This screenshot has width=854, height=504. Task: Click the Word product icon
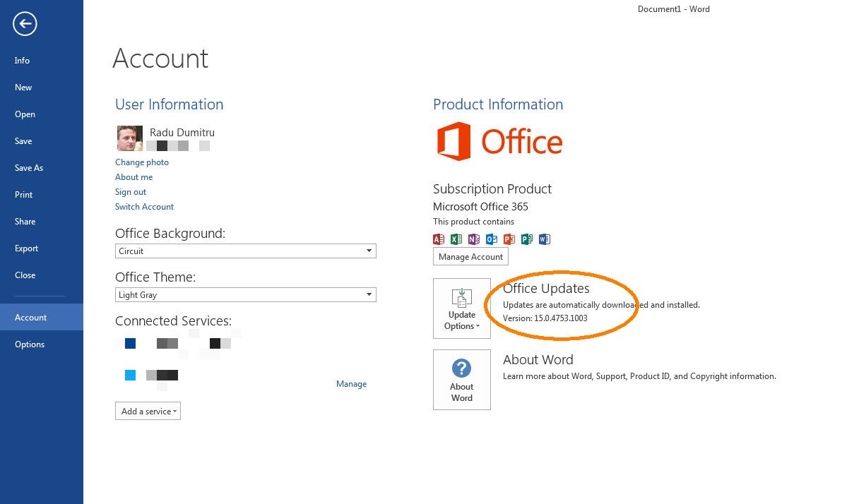545,239
